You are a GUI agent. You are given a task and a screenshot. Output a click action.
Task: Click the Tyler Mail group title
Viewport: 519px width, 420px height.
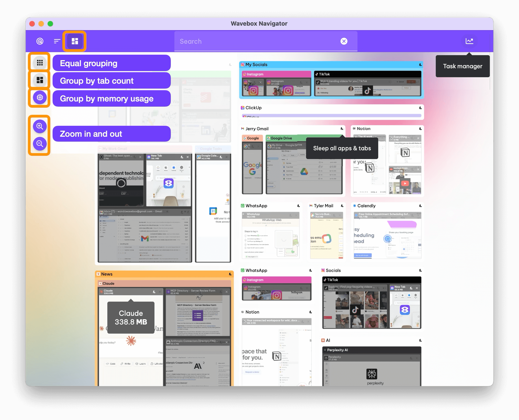pyautogui.click(x=323, y=206)
